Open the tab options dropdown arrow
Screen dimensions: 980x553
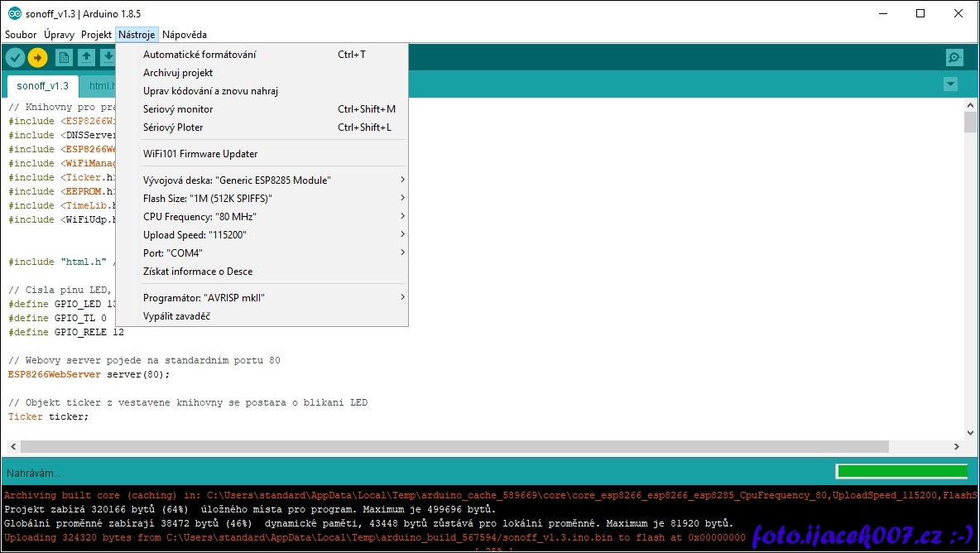click(950, 84)
